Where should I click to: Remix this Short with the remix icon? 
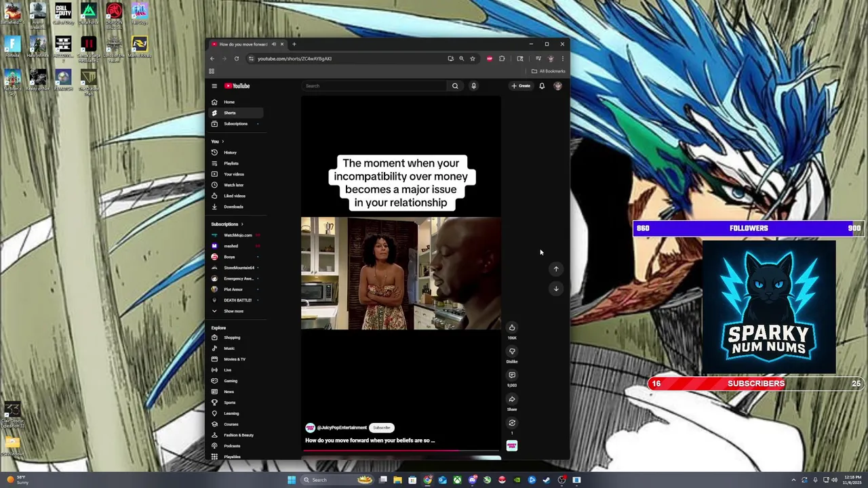(x=512, y=423)
